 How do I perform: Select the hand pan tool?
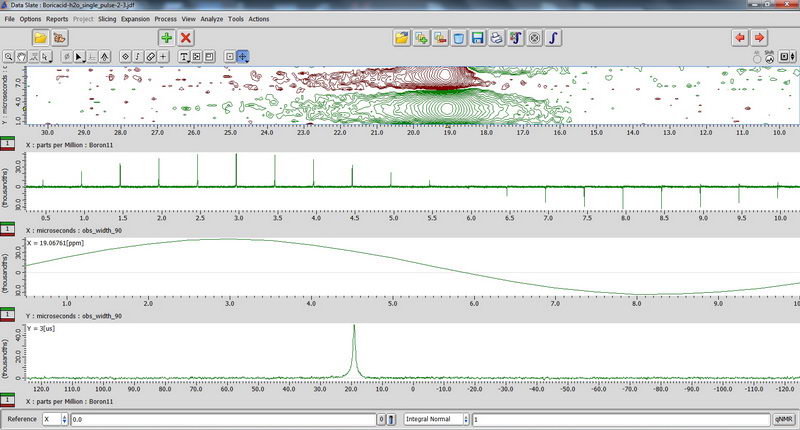[x=21, y=56]
